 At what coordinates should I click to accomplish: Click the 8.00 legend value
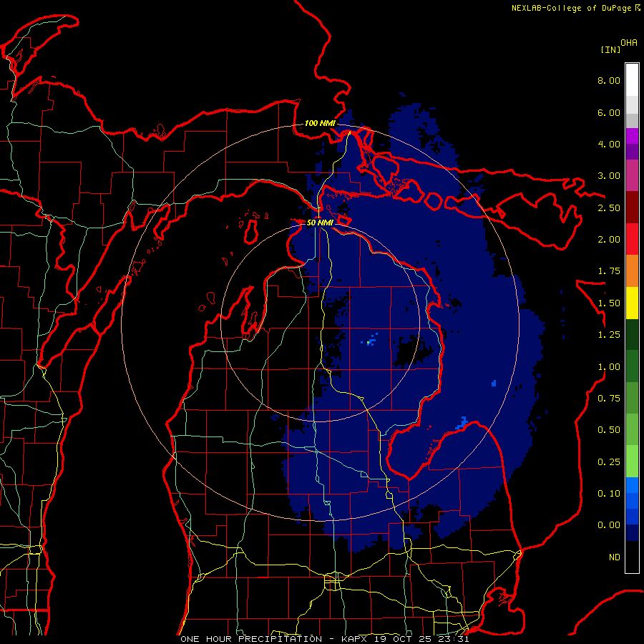[x=609, y=80]
